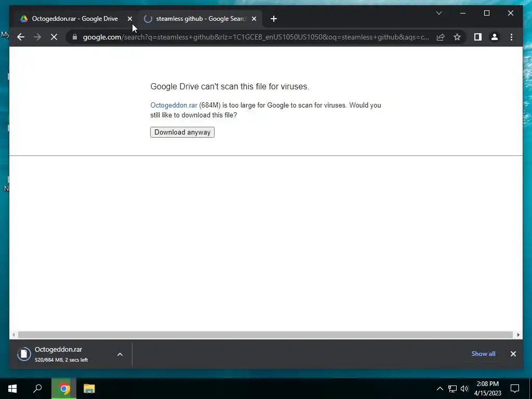This screenshot has height=399, width=532.
Task: Switch to the Octogeddon.rar Google Drive tab
Action: pos(75,19)
